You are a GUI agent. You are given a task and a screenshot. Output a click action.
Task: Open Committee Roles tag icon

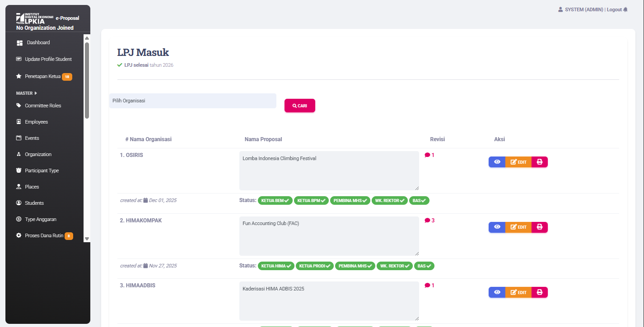pos(19,106)
